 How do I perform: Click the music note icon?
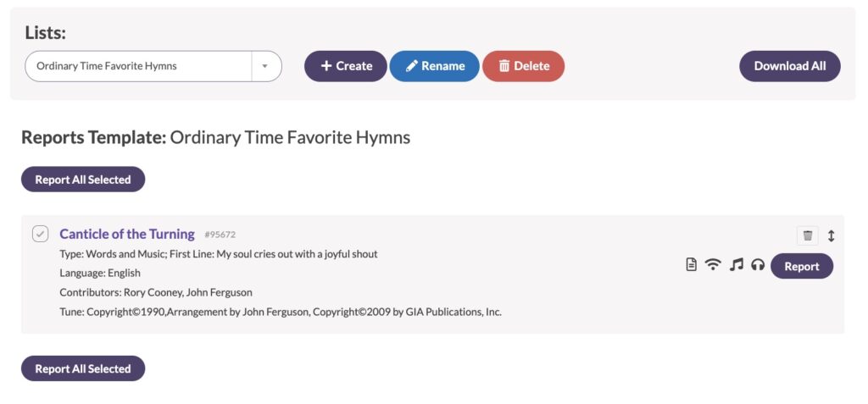[x=737, y=265]
